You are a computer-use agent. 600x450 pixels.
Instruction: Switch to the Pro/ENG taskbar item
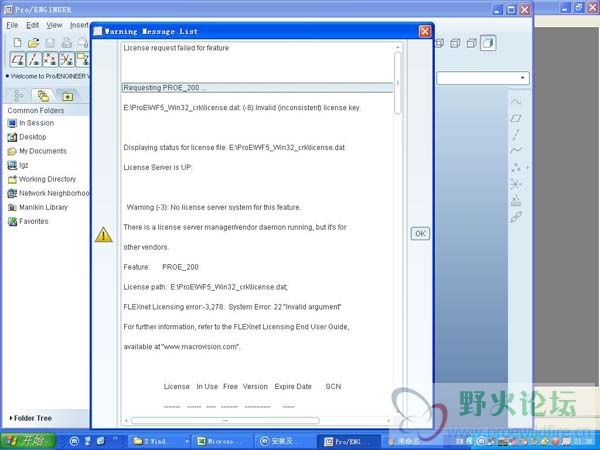click(x=349, y=441)
